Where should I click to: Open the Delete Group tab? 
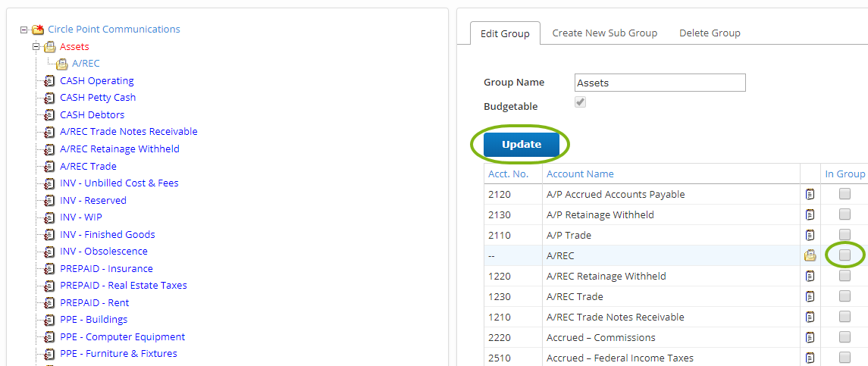(710, 33)
